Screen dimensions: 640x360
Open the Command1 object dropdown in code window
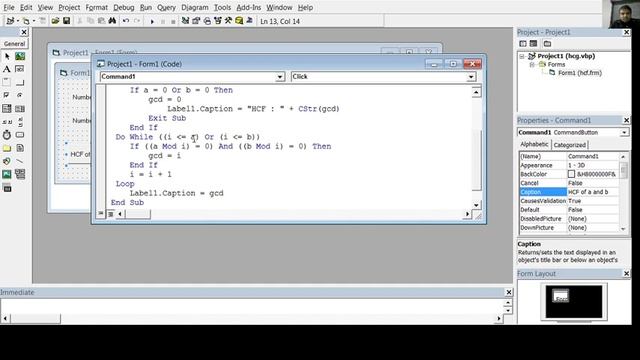pyautogui.click(x=280, y=77)
